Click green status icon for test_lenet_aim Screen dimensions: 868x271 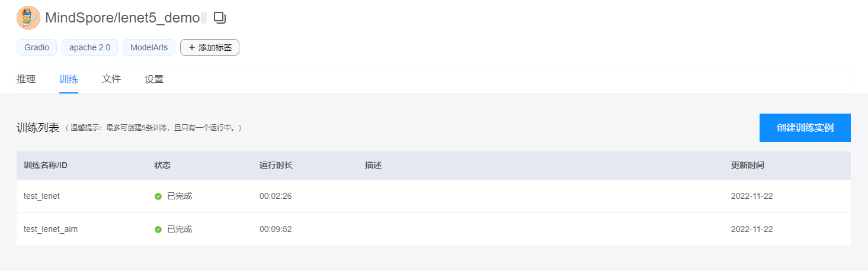[x=158, y=230]
